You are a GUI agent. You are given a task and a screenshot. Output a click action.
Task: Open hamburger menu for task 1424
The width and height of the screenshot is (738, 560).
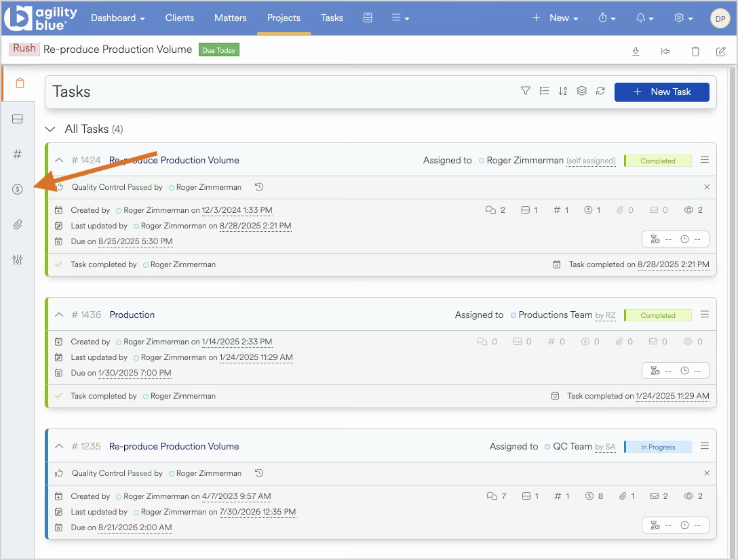[704, 159]
